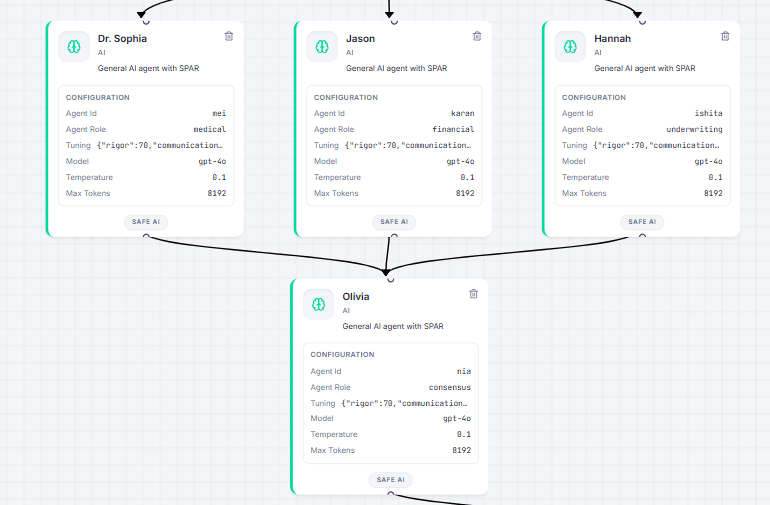
Task: Click 'General AI agent with SPAR' under Jason
Action: pyautogui.click(x=396, y=68)
